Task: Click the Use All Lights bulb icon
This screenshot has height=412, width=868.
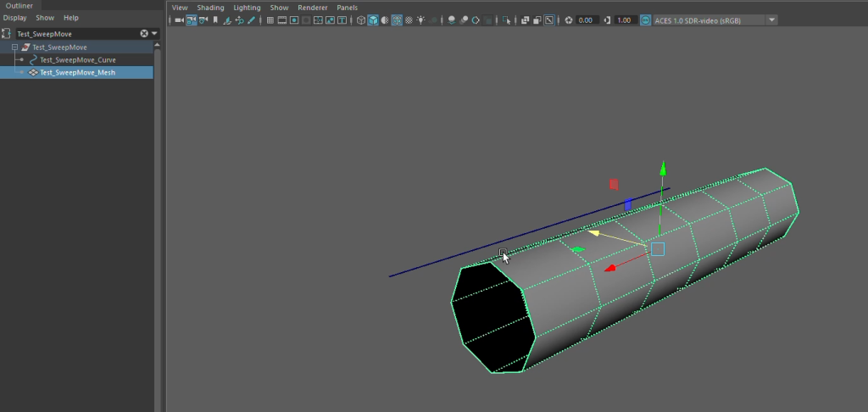Action: [x=420, y=19]
